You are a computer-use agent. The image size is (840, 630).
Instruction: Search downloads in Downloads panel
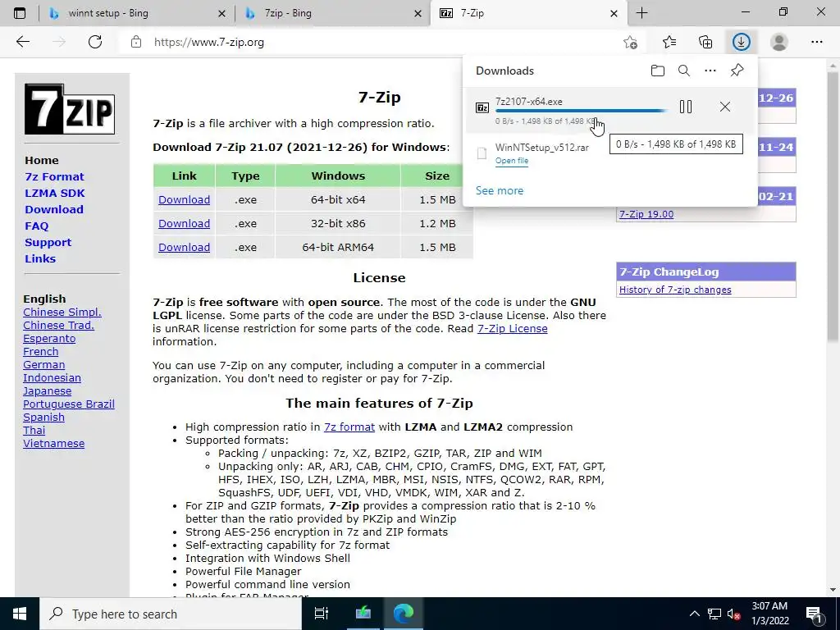pos(684,71)
